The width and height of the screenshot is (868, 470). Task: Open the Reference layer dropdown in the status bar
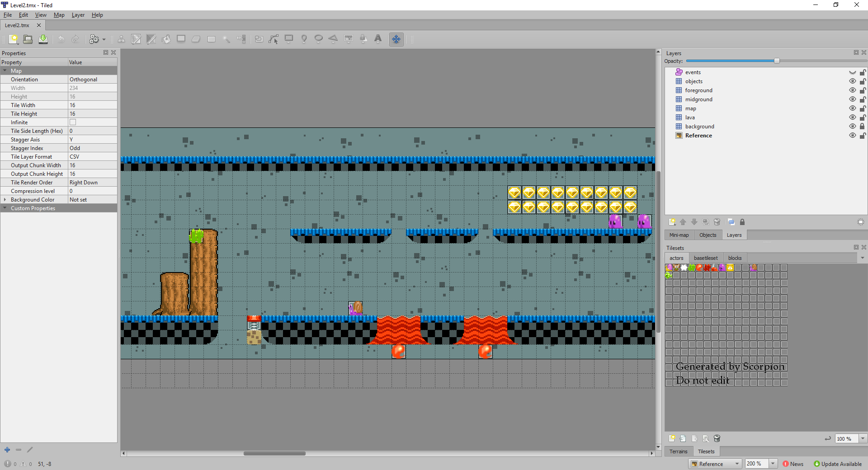coord(715,464)
